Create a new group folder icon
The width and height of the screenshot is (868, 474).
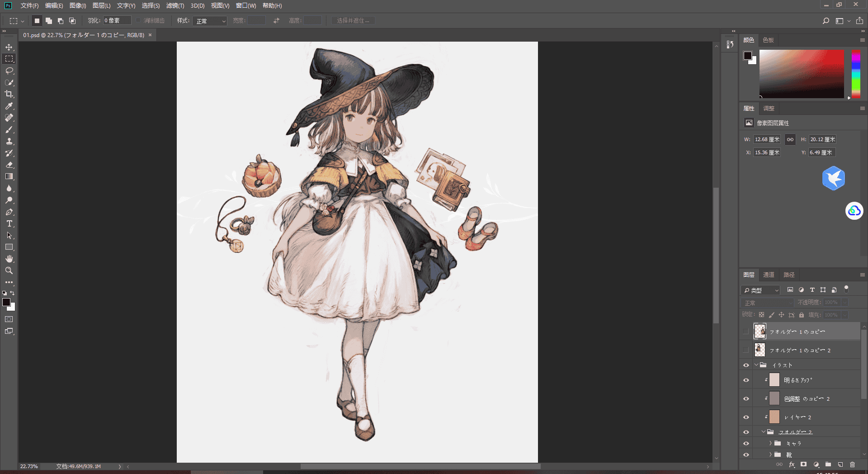click(x=828, y=465)
